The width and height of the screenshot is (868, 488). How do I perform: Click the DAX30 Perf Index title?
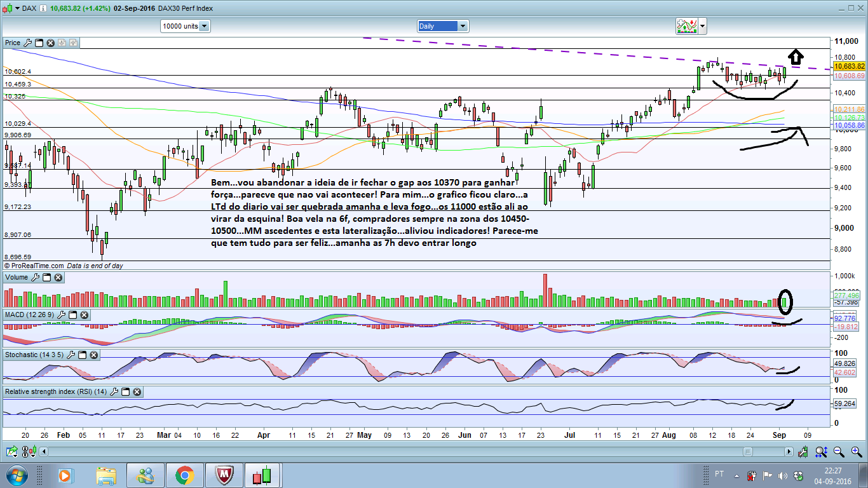click(186, 8)
